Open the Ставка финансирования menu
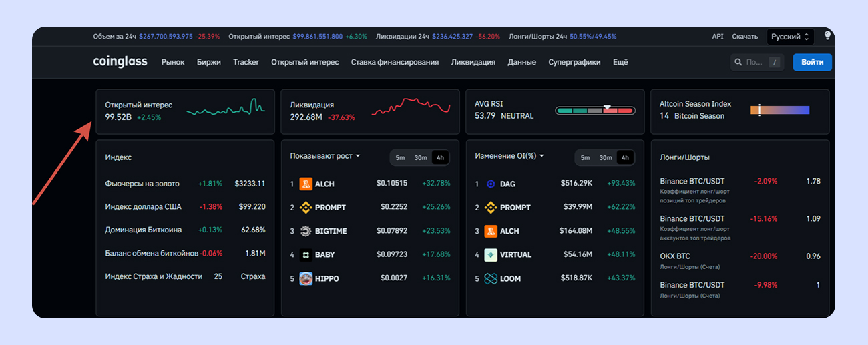Screen dimensions: 868x345 [x=395, y=62]
